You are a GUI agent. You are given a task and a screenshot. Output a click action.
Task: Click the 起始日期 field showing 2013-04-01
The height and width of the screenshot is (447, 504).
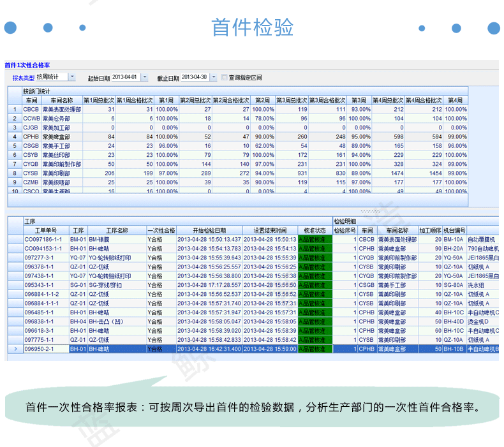tap(126, 77)
